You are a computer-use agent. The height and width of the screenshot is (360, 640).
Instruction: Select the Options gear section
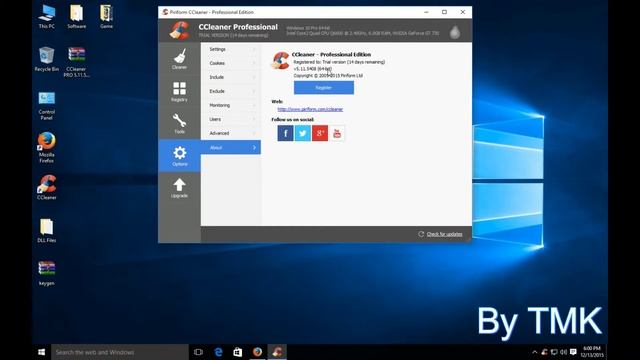[179, 156]
